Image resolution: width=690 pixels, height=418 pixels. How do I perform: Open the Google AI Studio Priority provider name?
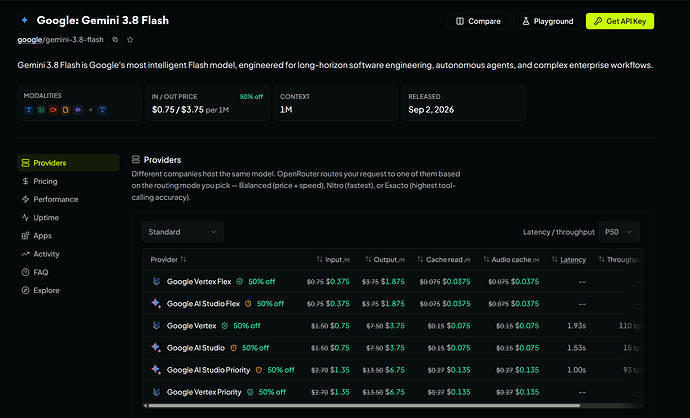pyautogui.click(x=208, y=370)
